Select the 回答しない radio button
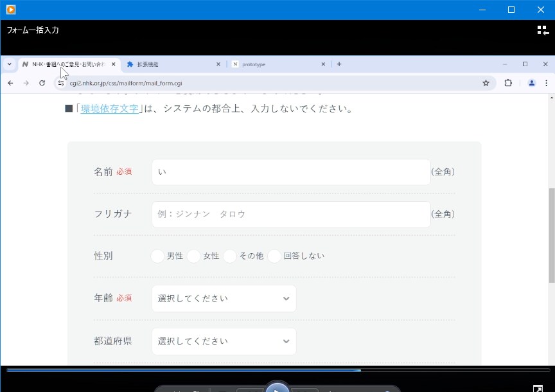The width and height of the screenshot is (555, 392). click(274, 256)
